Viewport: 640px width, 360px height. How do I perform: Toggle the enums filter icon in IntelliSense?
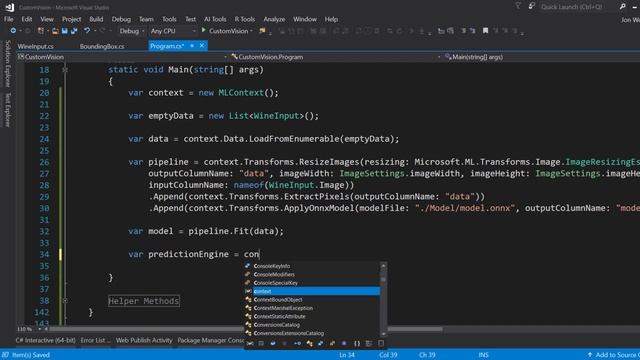coord(332,344)
